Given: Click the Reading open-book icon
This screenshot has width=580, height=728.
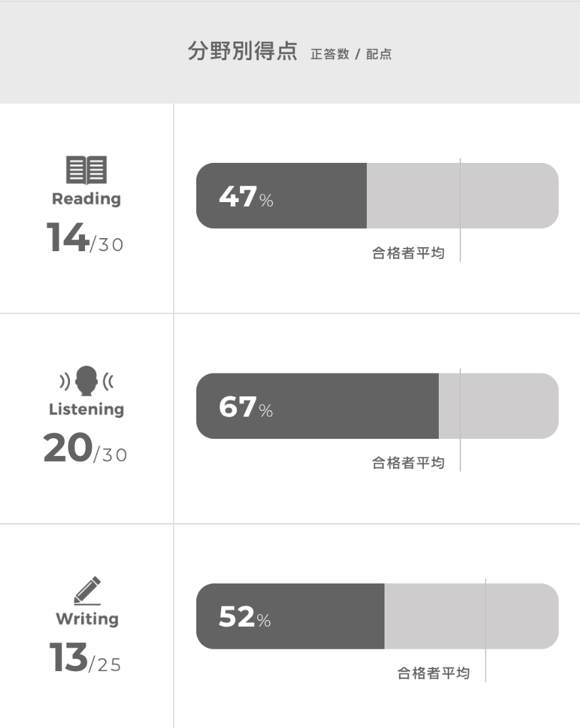Looking at the screenshot, I should pyautogui.click(x=86, y=170).
